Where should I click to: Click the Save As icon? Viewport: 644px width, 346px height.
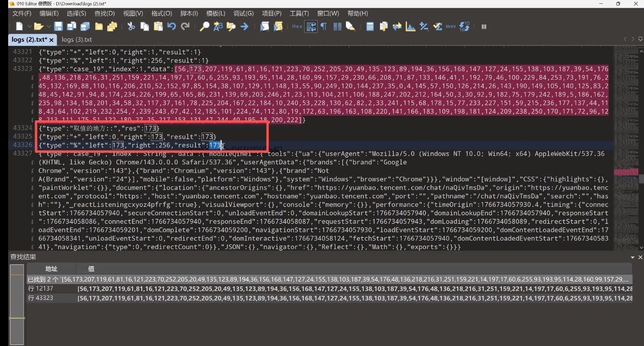[72, 26]
